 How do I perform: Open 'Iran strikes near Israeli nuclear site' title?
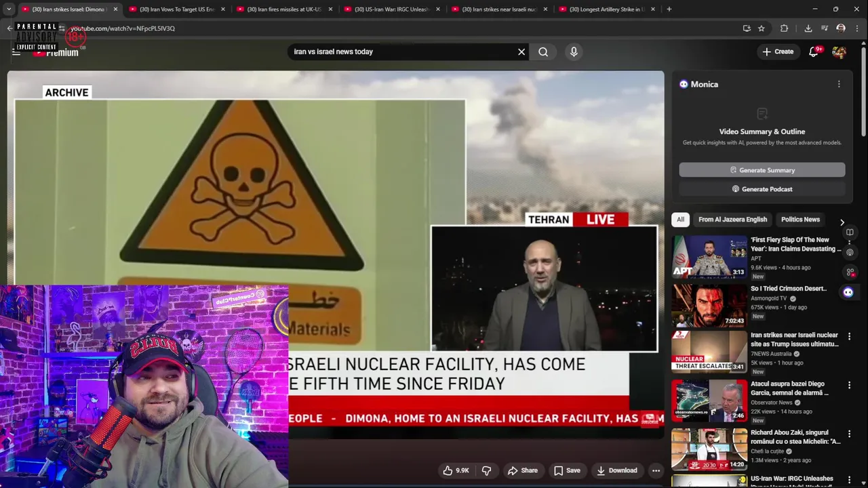[795, 340]
